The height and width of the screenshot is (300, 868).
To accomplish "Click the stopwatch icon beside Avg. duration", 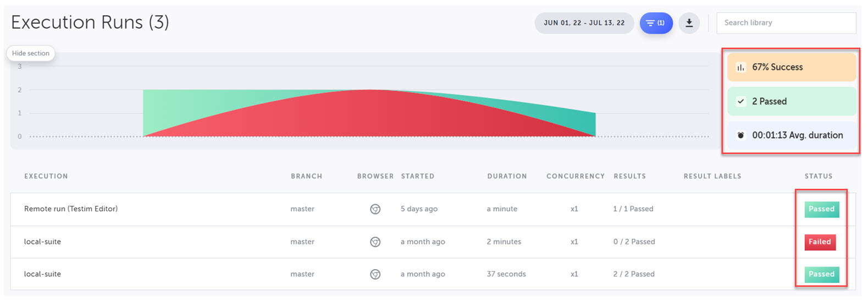I will (740, 135).
